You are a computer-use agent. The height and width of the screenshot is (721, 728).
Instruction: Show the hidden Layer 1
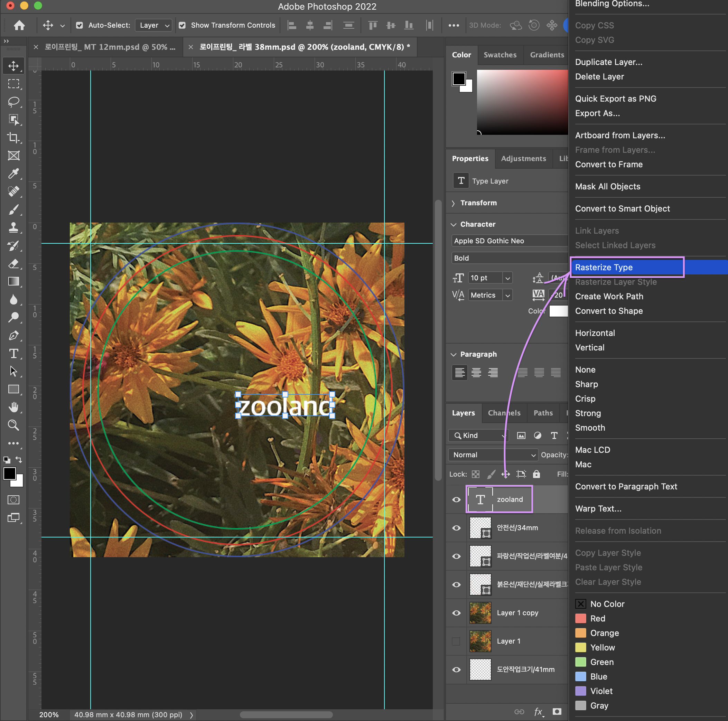[x=456, y=641]
